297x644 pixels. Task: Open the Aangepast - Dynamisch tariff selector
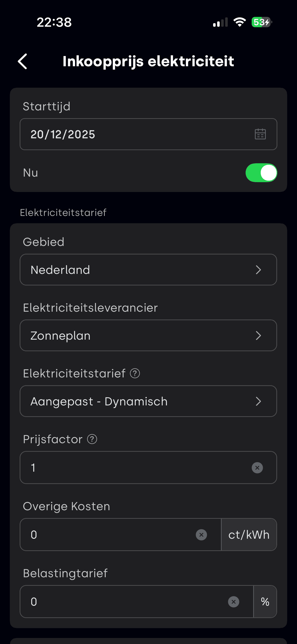point(148,401)
